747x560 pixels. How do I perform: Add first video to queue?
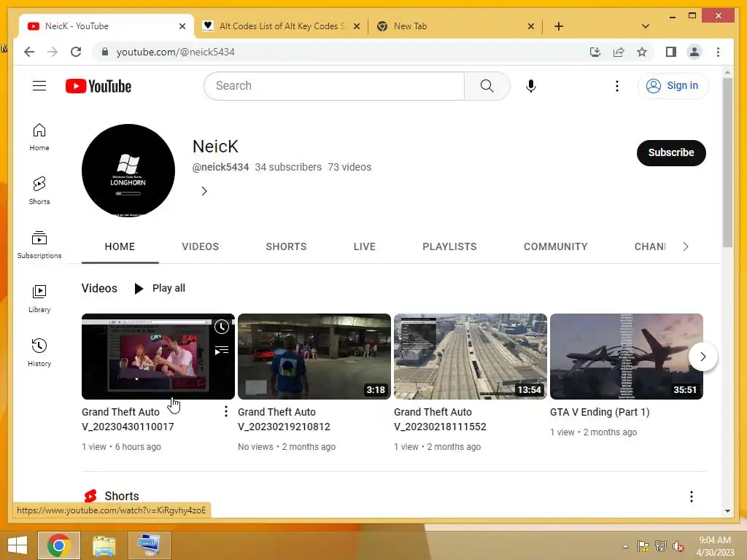point(222,351)
